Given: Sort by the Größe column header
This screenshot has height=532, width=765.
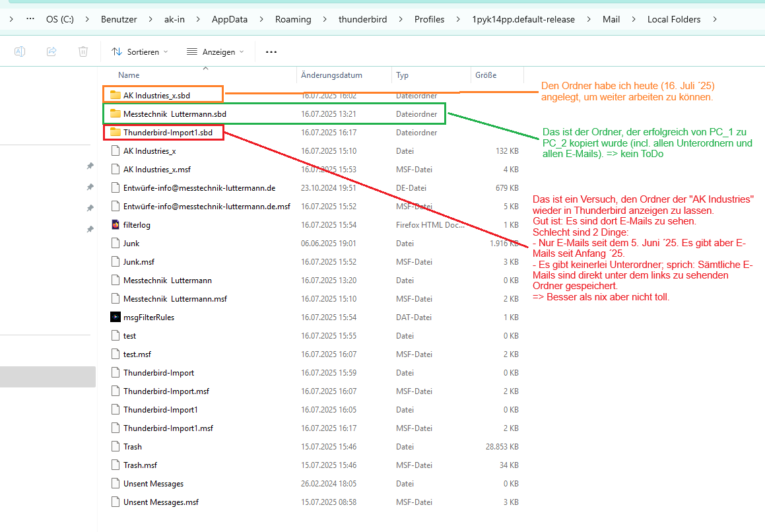Looking at the screenshot, I should [x=486, y=75].
